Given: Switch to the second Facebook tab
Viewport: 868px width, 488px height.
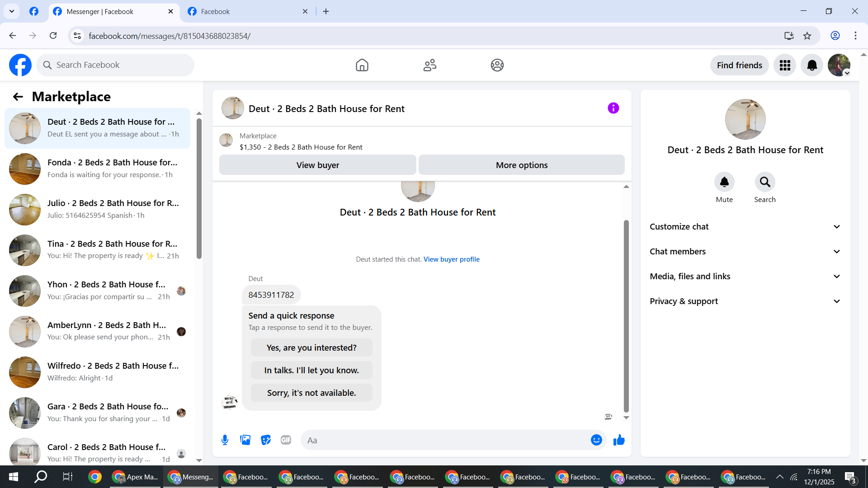Looking at the screenshot, I should pyautogui.click(x=247, y=12).
